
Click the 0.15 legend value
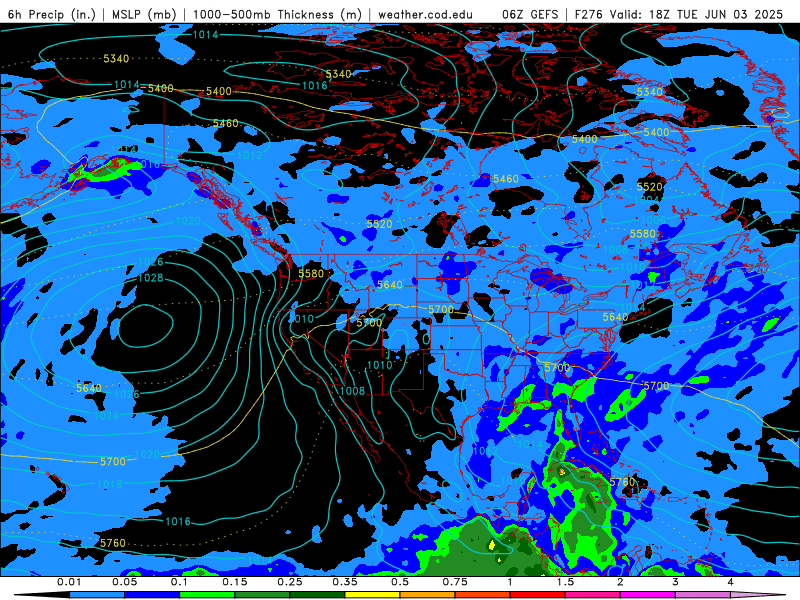coord(235,582)
